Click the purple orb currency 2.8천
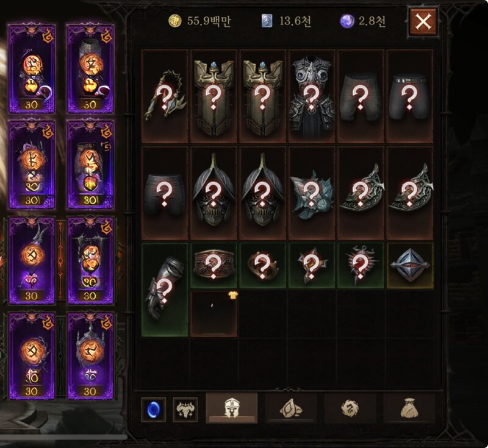 tap(363, 21)
